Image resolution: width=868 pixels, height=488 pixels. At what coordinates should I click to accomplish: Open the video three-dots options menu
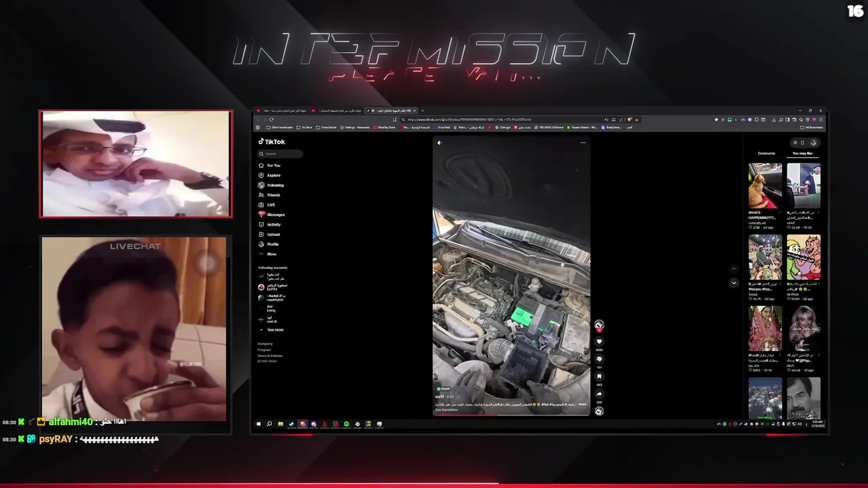pos(583,143)
